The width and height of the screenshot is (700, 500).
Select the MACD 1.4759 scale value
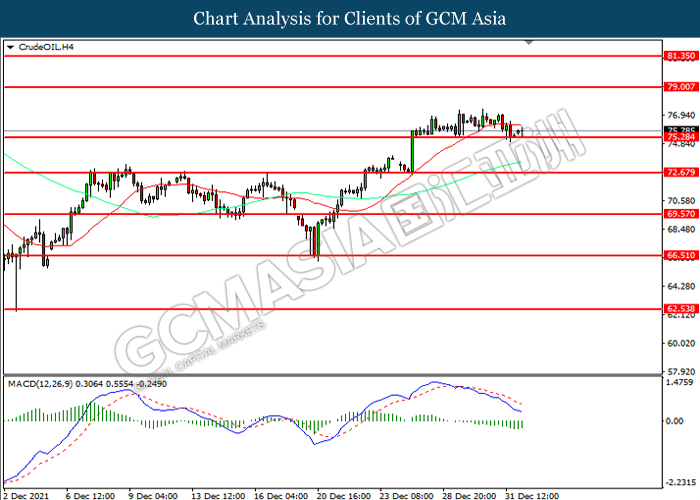coord(679,382)
